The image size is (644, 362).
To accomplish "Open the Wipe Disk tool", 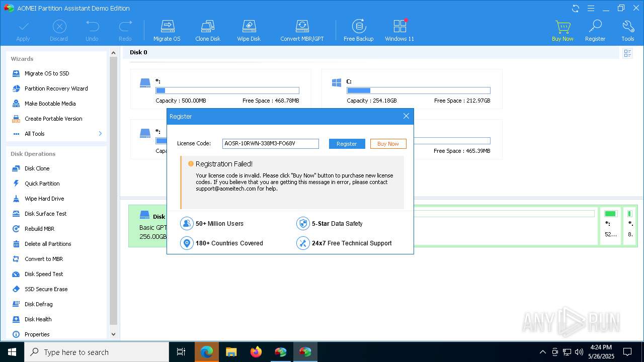I will point(249,31).
